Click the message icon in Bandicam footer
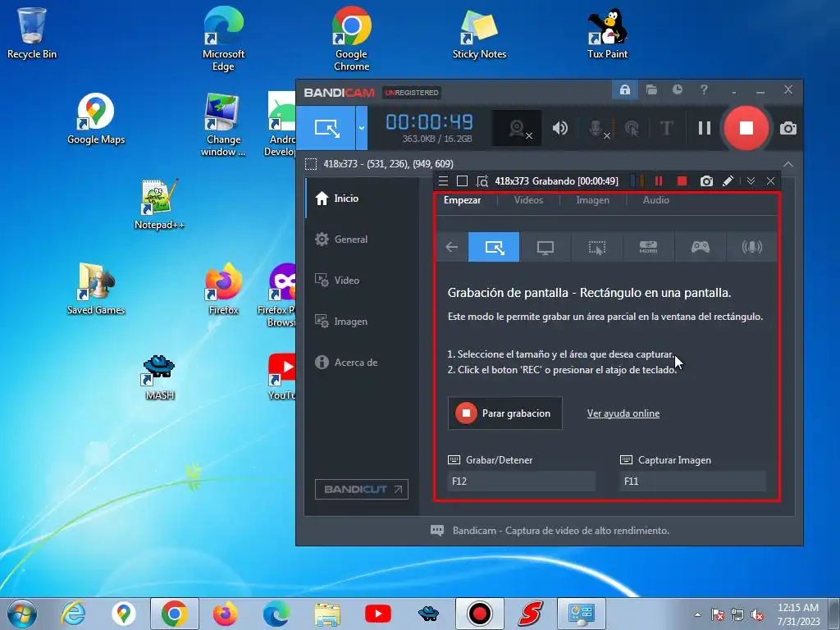Viewport: 840px width, 630px height. [437, 531]
